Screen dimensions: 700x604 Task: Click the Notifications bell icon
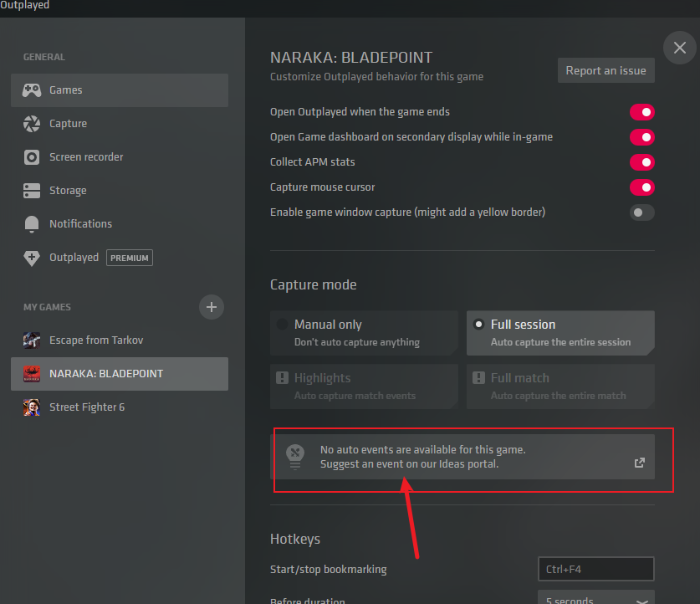click(x=32, y=224)
